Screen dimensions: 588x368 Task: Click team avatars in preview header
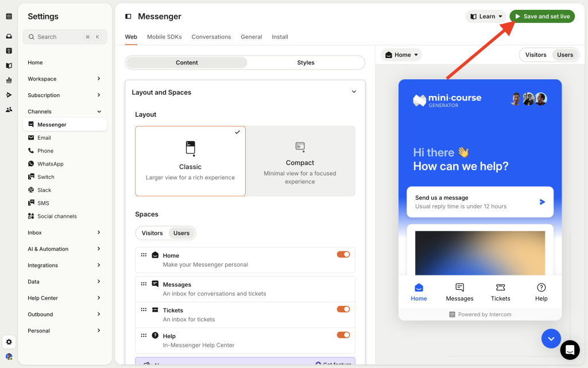click(529, 99)
